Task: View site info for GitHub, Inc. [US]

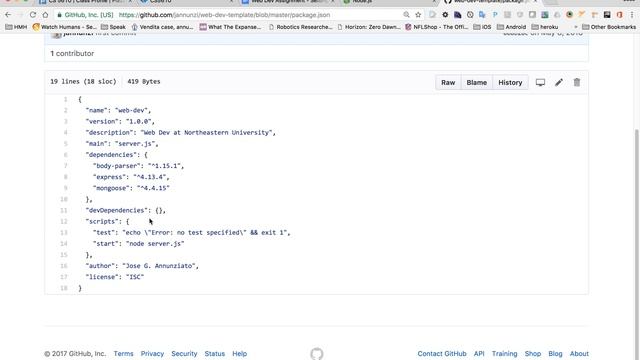Action: click(85, 15)
